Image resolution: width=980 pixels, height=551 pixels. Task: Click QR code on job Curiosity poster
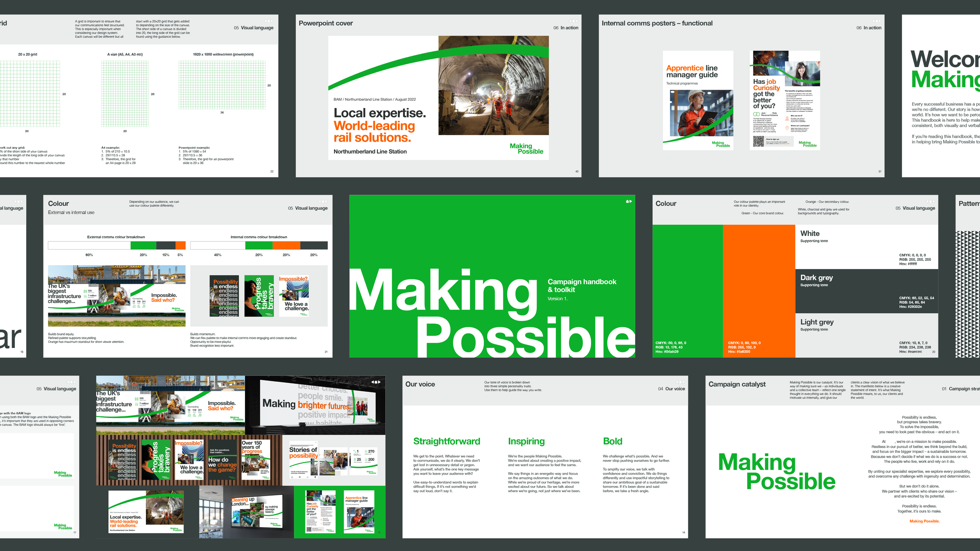coord(759,141)
